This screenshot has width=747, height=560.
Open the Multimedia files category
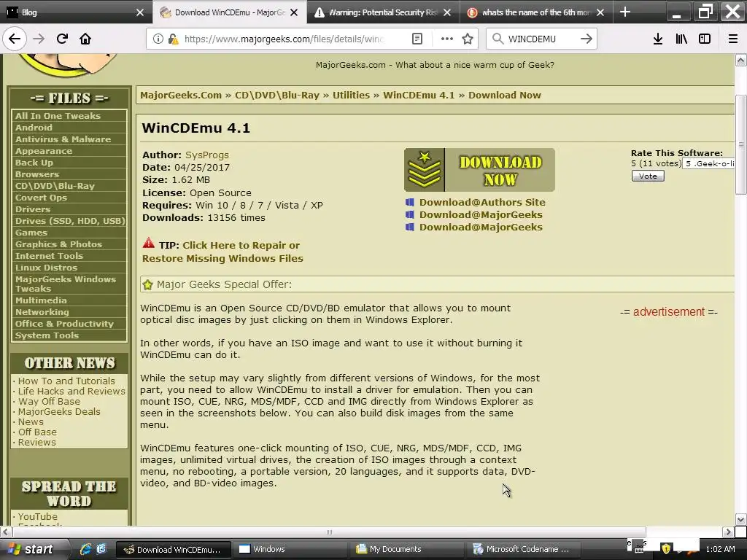click(x=41, y=300)
